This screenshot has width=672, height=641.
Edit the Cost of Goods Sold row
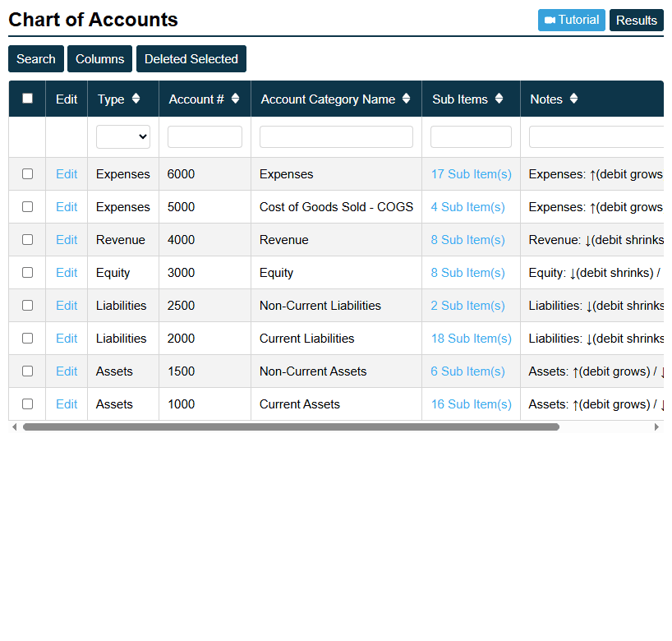coord(67,207)
